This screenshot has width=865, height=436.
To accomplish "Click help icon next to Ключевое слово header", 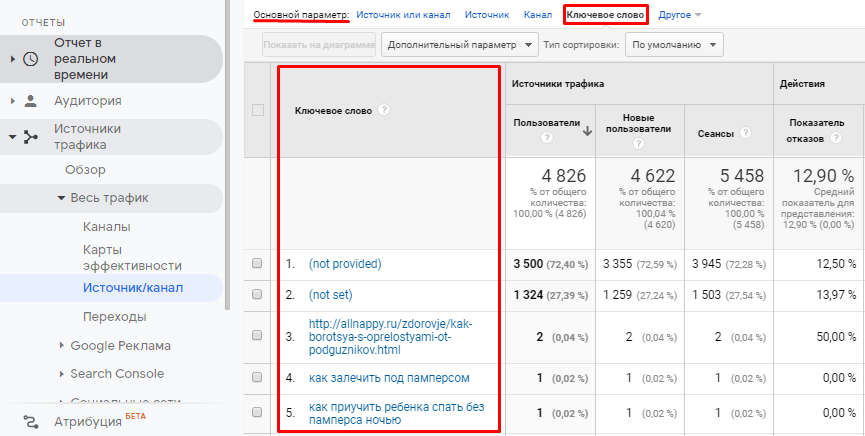I will [384, 110].
